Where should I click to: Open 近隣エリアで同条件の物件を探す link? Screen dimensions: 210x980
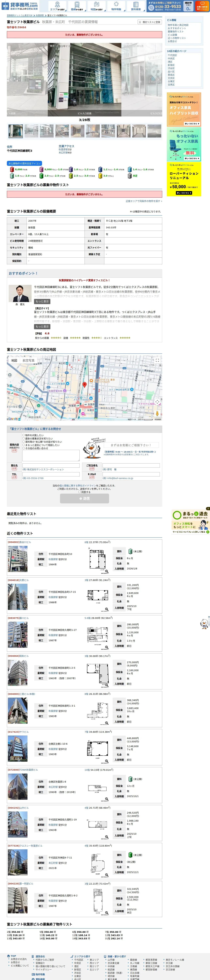(144, 201)
